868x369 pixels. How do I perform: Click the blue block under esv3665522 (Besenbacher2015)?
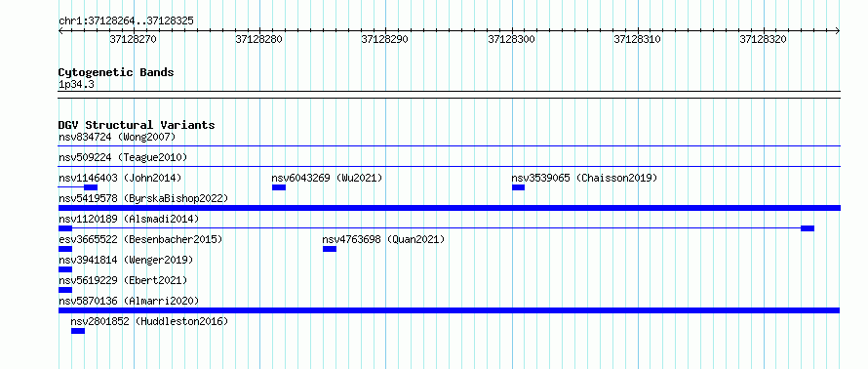point(65,249)
